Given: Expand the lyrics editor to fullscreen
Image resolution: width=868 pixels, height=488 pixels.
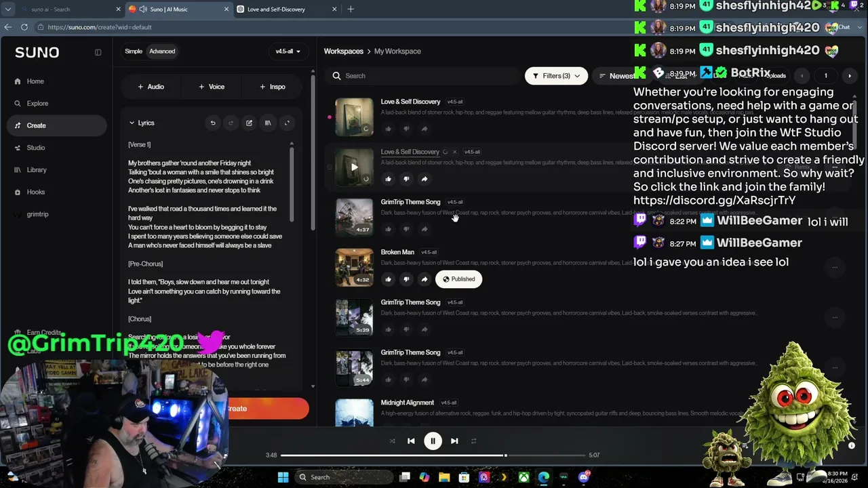Looking at the screenshot, I should 287,123.
